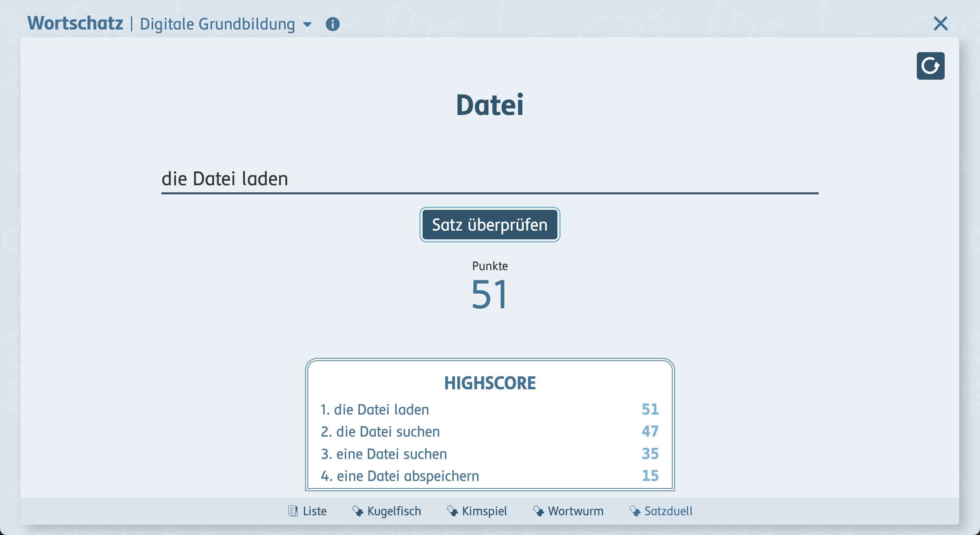Click the highscore value 47

(x=650, y=431)
